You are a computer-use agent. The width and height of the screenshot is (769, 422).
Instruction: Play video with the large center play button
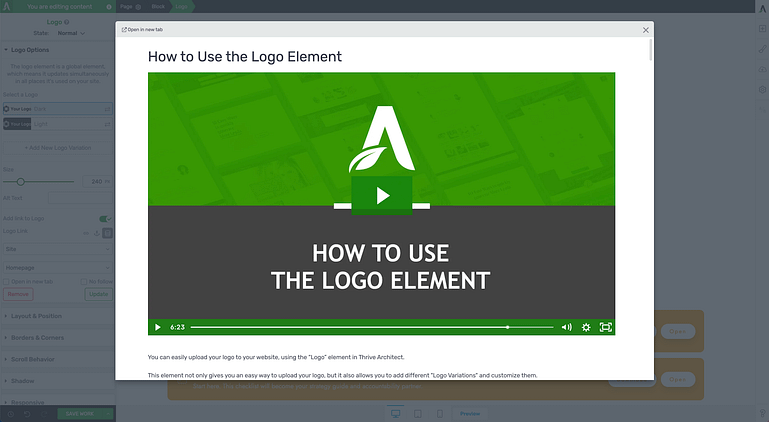[381, 195]
